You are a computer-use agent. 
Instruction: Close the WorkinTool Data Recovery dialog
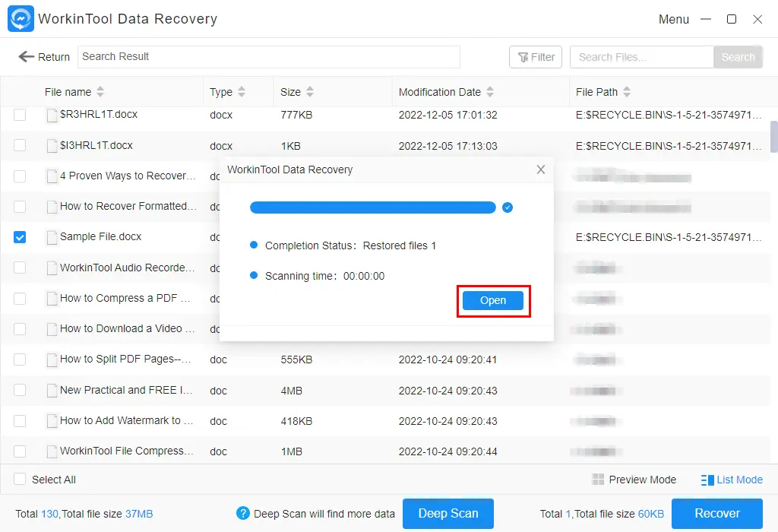[x=541, y=169]
